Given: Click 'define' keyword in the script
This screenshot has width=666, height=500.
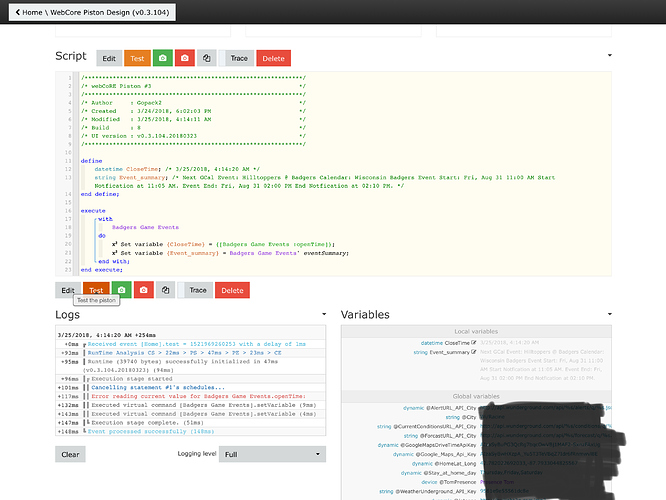Looking at the screenshot, I should pyautogui.click(x=91, y=161).
